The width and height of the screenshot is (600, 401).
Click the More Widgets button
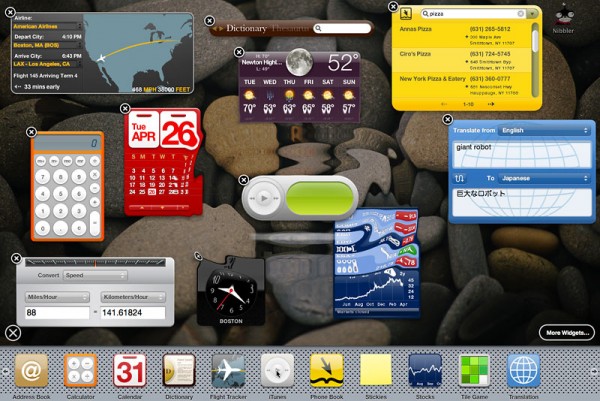566,332
